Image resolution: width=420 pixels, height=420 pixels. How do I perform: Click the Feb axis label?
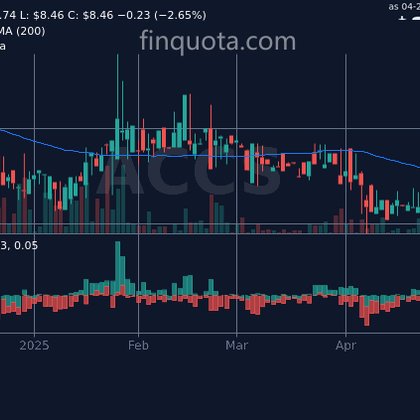point(138,345)
